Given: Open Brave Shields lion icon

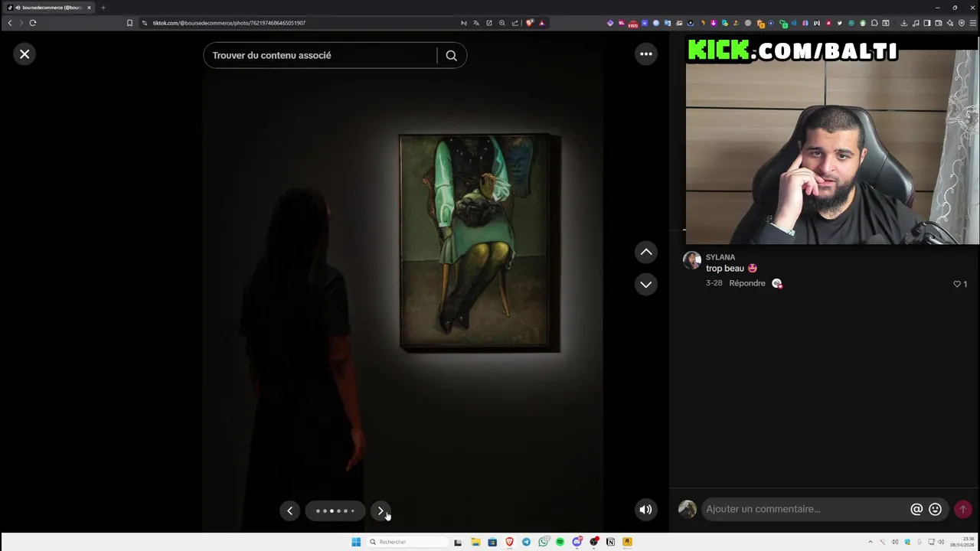Looking at the screenshot, I should pos(529,23).
